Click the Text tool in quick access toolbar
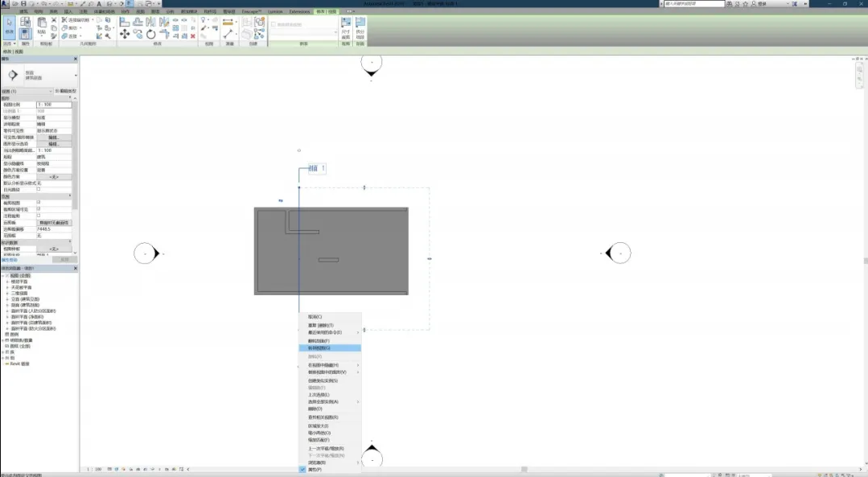Screen dimensions: 868x477 tap(99, 3)
